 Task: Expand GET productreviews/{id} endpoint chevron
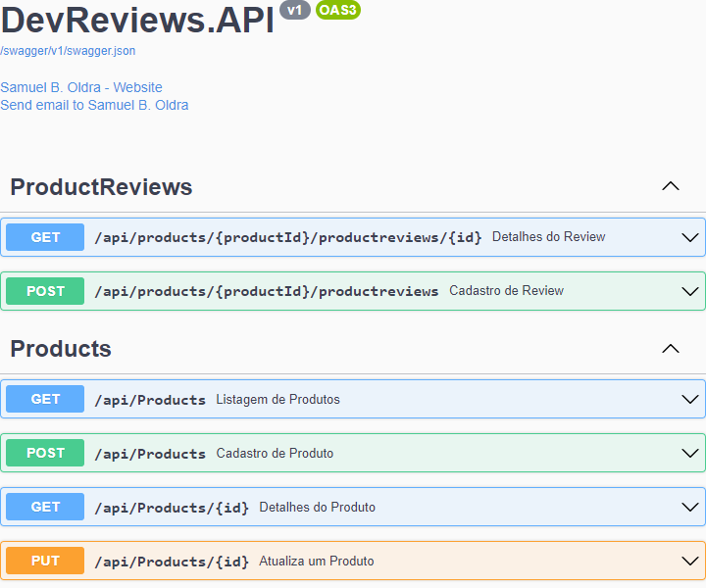[x=689, y=237]
